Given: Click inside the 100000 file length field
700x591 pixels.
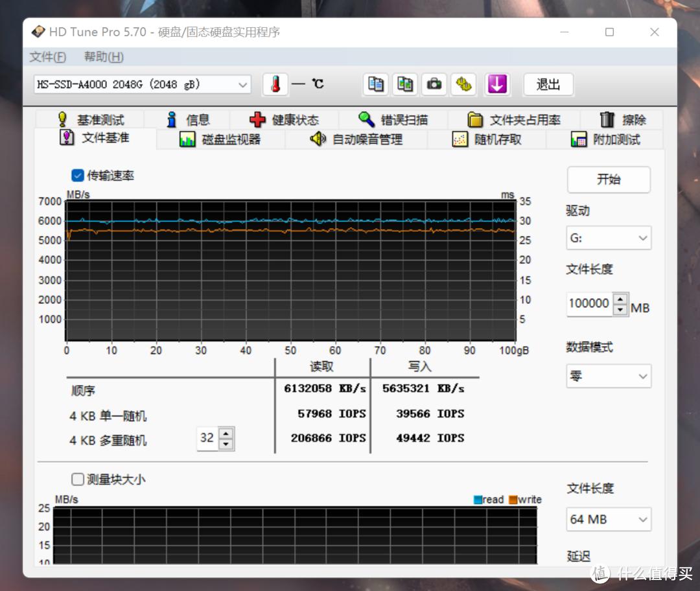Looking at the screenshot, I should (589, 303).
